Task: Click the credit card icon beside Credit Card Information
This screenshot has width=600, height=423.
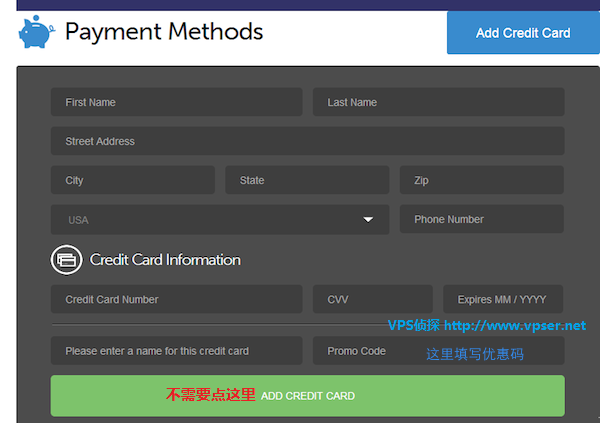Action: pos(67,260)
